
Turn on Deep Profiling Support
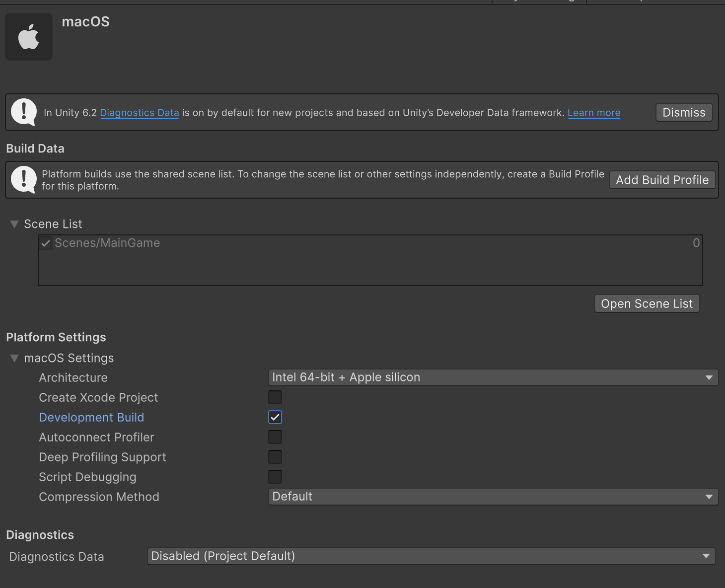tap(275, 457)
